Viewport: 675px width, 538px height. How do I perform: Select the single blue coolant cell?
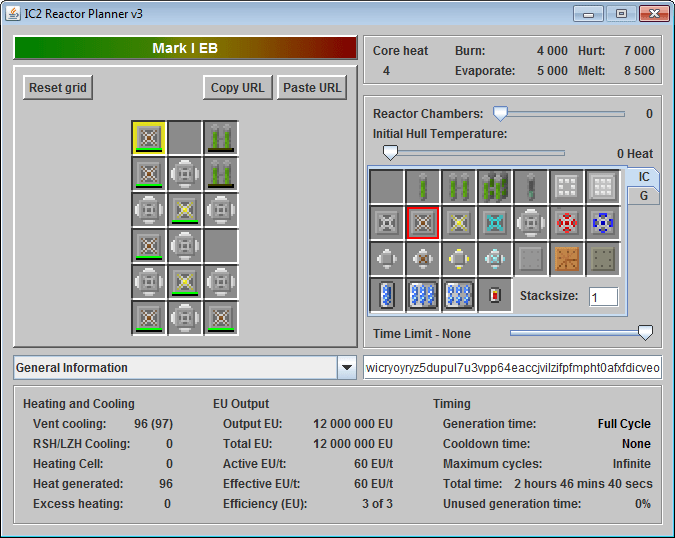pos(387,295)
